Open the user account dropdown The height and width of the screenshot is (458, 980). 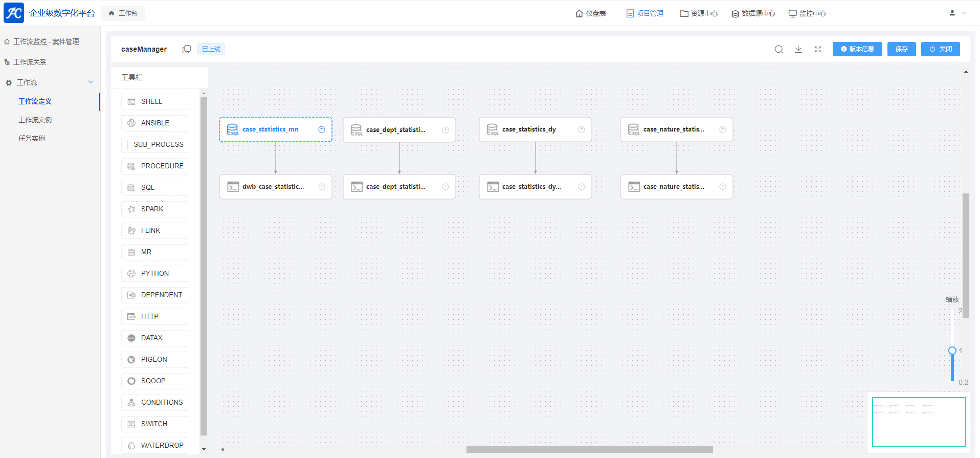coord(957,13)
